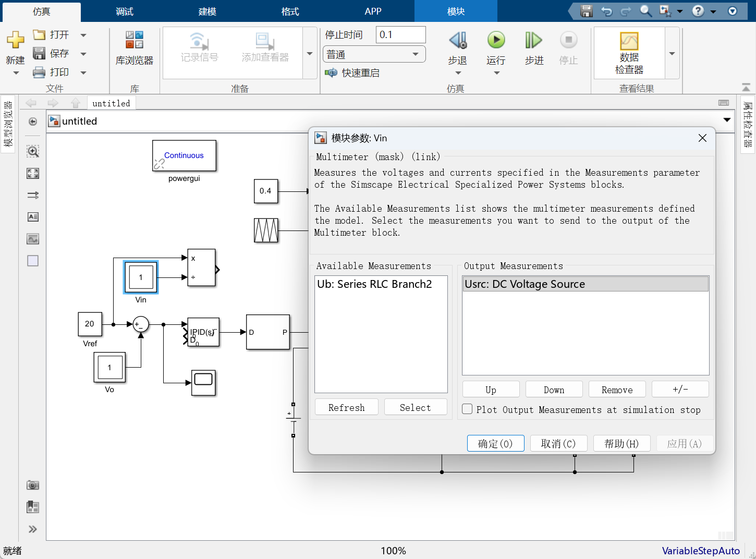Click the Select button under Available Measurements

pyautogui.click(x=416, y=407)
